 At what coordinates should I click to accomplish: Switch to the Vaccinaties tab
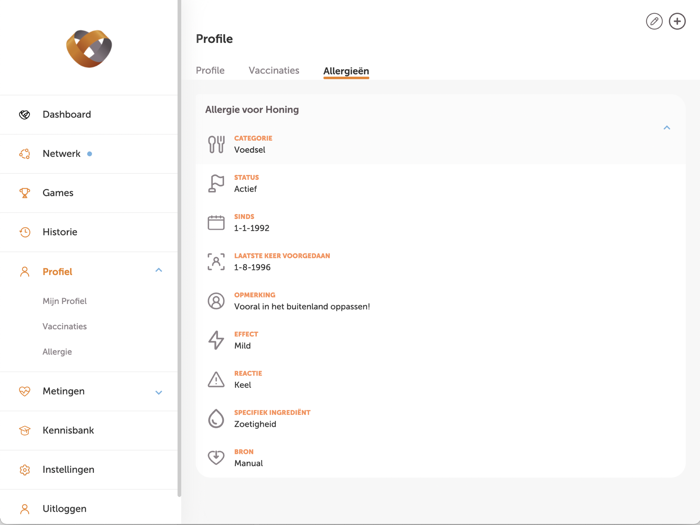(x=274, y=71)
